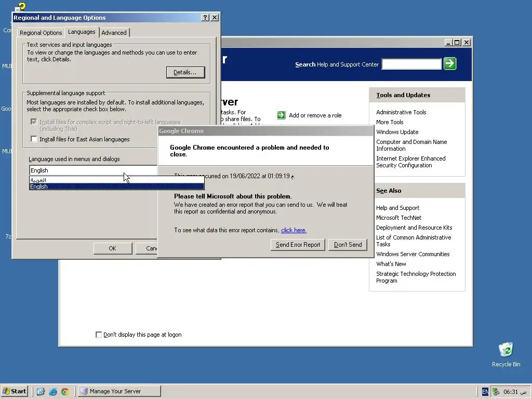Focus the Search Help and Support field

pos(411,64)
